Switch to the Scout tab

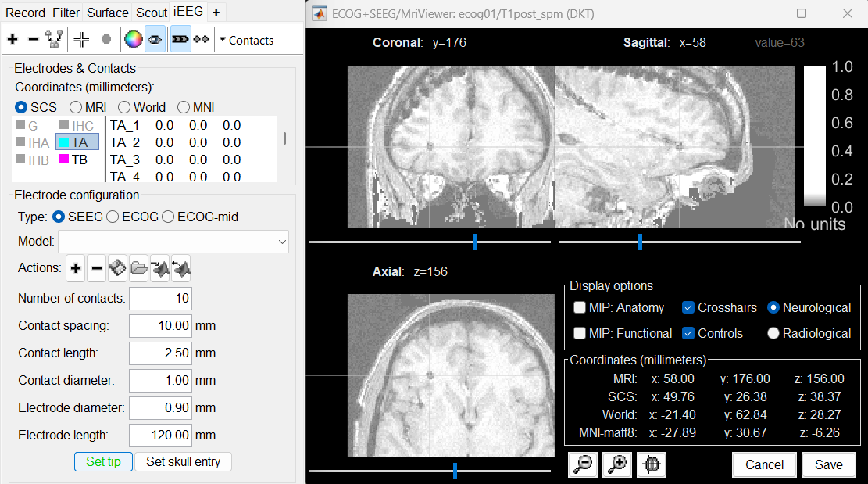pos(151,13)
